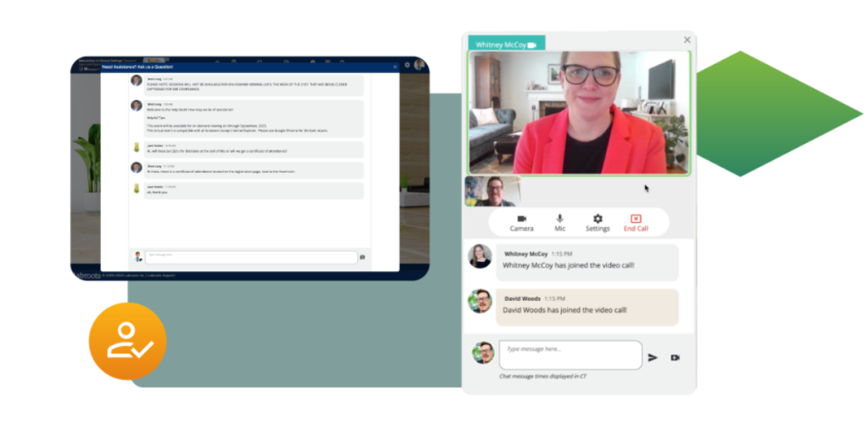Click the 'Welcome to the help desk' message
Screen dimensions: 868x434
coord(253,119)
